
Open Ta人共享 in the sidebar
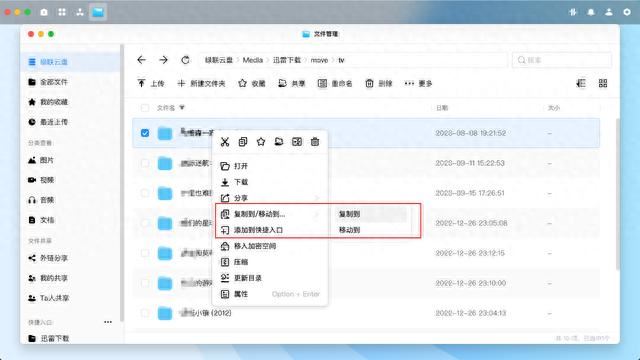coord(71,298)
